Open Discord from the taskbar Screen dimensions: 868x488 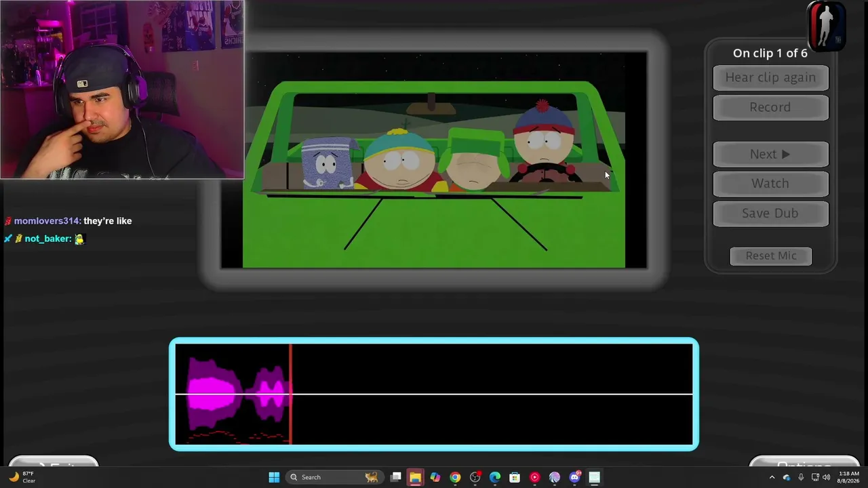coord(574,477)
